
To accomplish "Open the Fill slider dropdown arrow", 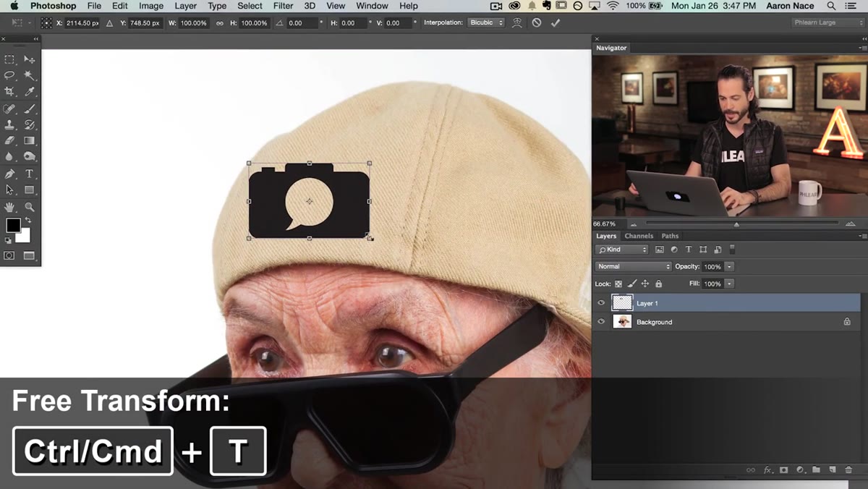I will click(730, 284).
